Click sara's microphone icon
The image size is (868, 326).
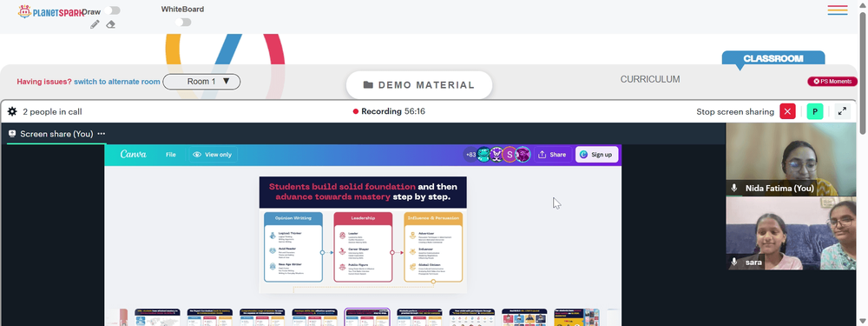click(734, 262)
